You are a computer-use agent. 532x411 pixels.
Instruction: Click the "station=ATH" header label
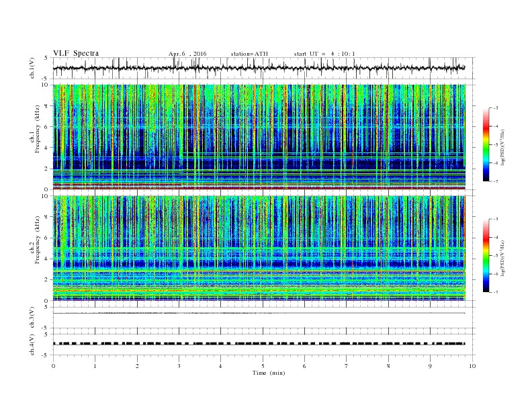point(249,54)
